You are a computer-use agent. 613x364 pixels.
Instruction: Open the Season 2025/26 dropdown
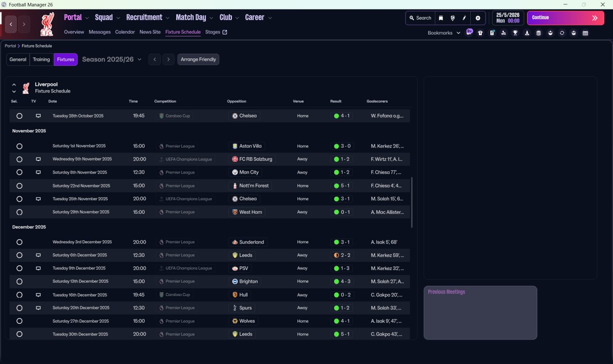112,59
